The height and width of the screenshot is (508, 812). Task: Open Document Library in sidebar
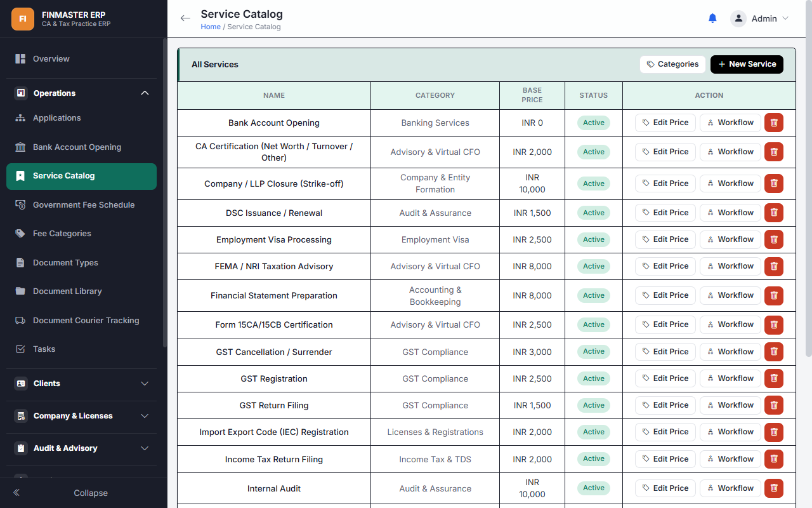(81, 291)
